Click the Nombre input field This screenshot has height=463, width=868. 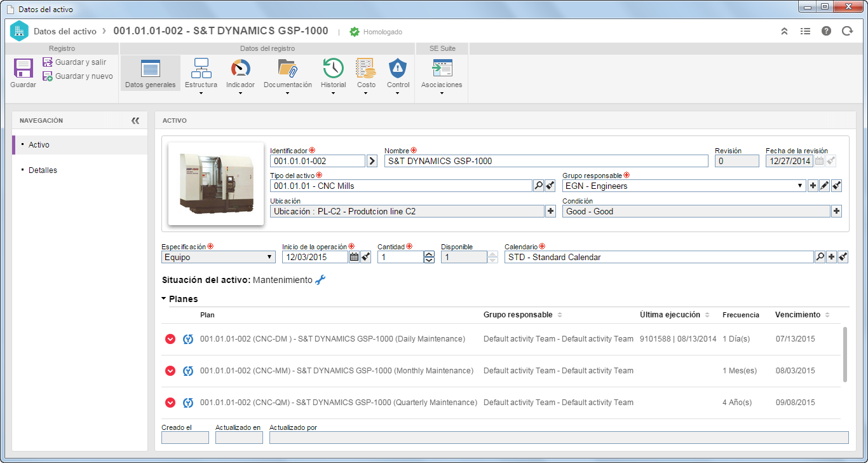tap(546, 161)
